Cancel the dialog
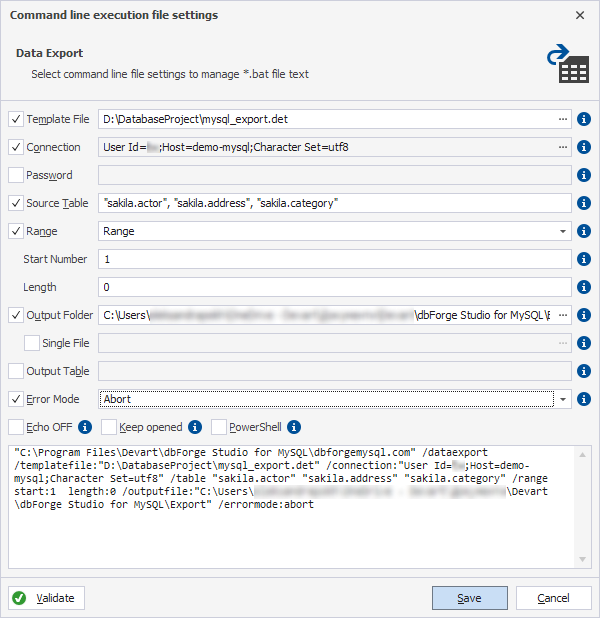 pyautogui.click(x=553, y=598)
